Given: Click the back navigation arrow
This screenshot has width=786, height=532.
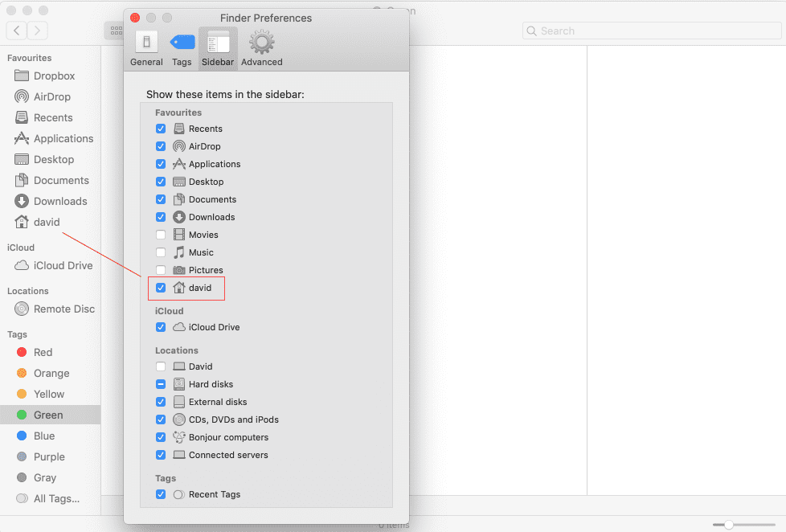Looking at the screenshot, I should pos(16,30).
